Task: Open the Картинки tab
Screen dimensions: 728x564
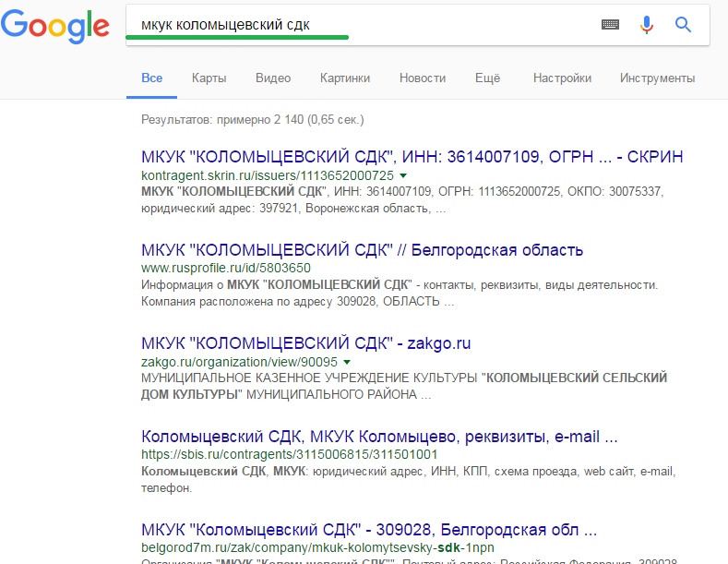Action: pos(345,78)
